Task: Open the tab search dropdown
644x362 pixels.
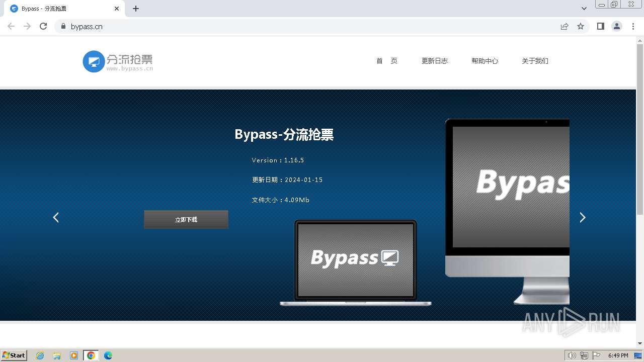Action: (584, 9)
